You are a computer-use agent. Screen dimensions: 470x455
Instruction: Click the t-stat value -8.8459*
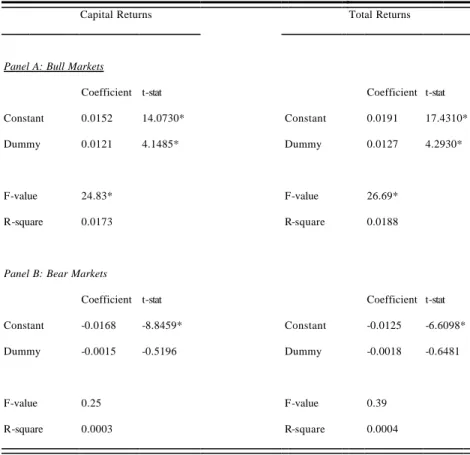coord(162,325)
